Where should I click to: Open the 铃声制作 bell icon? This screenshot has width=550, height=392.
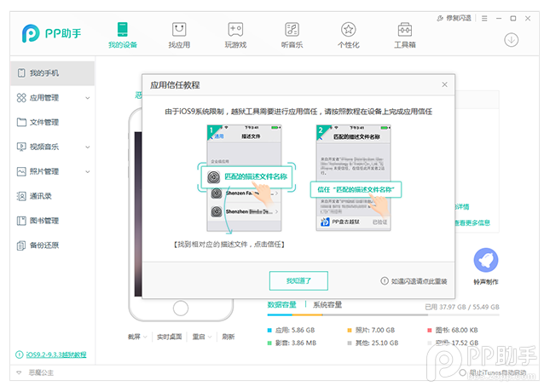point(486,260)
